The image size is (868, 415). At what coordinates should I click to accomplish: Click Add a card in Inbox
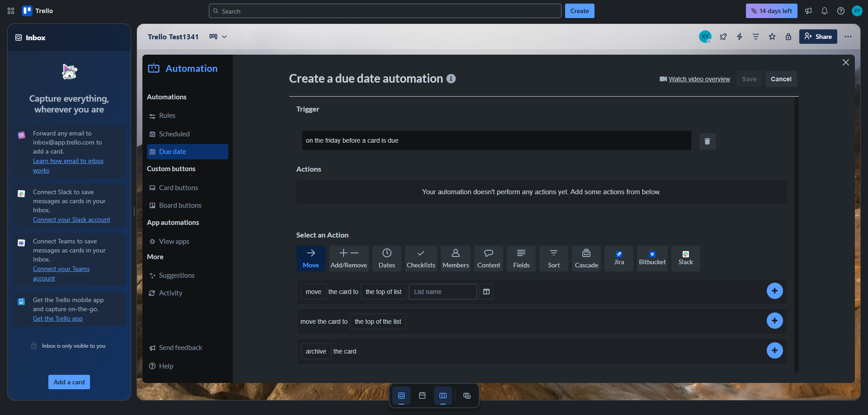point(69,382)
